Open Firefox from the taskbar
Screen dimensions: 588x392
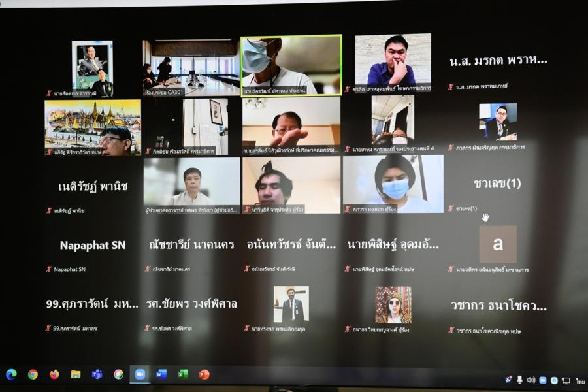(x=54, y=374)
